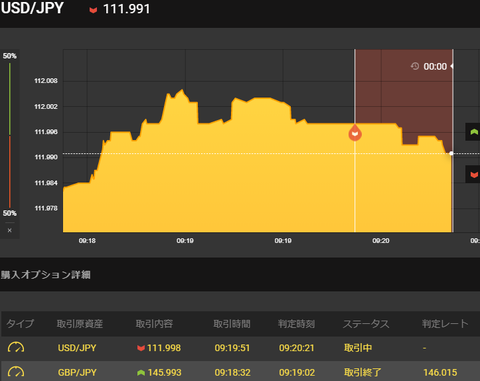Click the 09:19:51 trade time cell
The height and width of the screenshot is (381, 480).
click(x=232, y=348)
